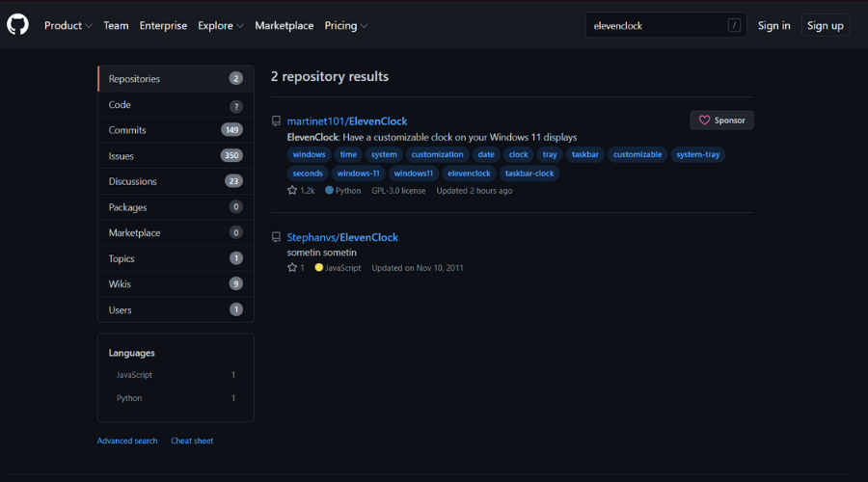Click the repo icon beside martinet101/ElevenClock

[276, 121]
